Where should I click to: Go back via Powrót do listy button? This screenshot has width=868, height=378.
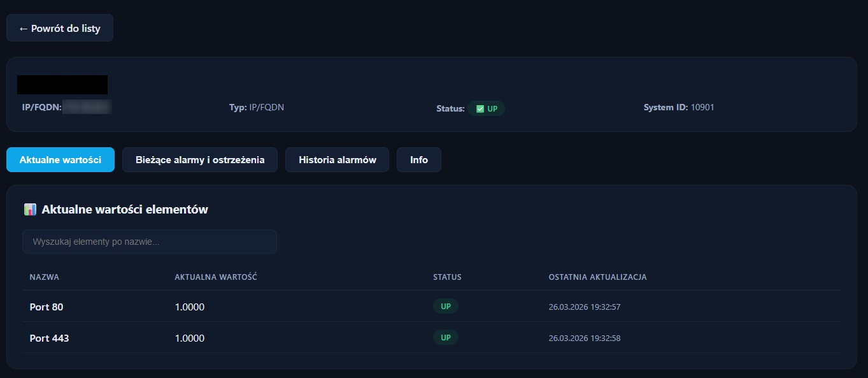tap(60, 28)
